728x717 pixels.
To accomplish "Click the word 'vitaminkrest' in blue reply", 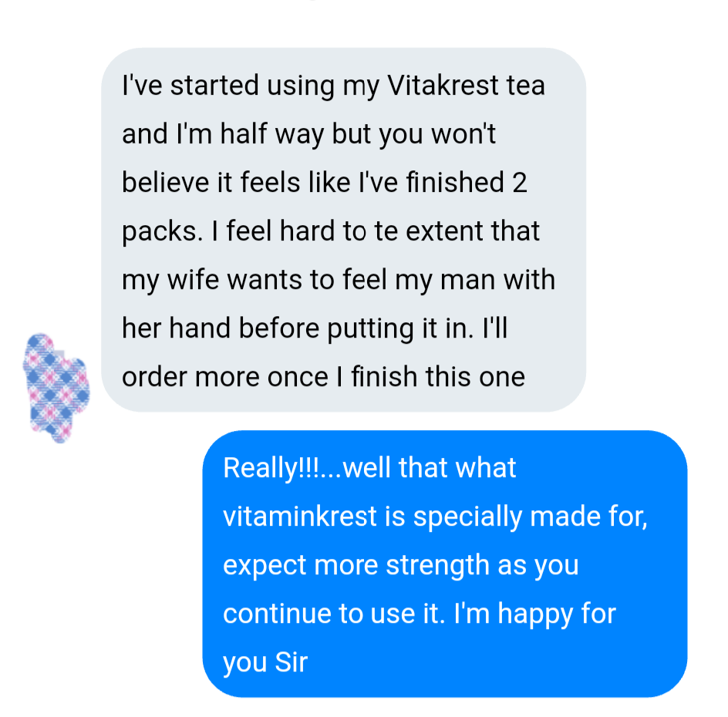I will coord(300,516).
